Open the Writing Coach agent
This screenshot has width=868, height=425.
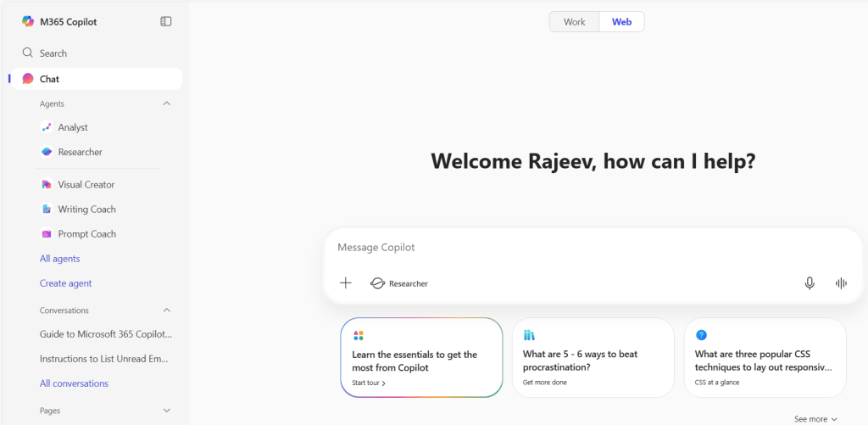(x=86, y=209)
